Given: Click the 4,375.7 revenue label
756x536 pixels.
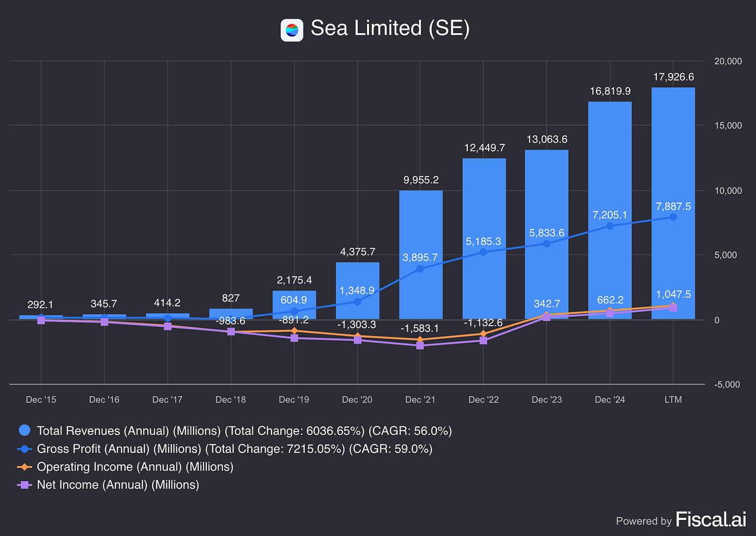Looking at the screenshot, I should point(358,252).
